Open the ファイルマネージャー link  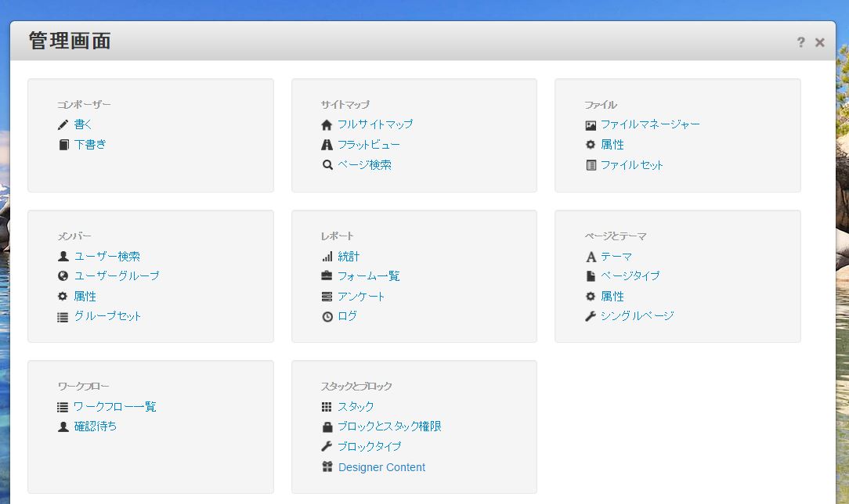pyautogui.click(x=650, y=124)
